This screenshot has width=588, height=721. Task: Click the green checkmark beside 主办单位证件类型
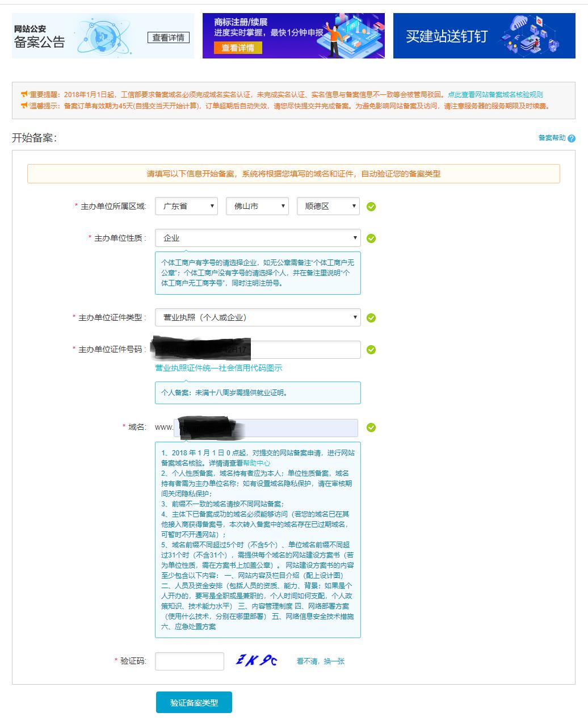point(372,317)
